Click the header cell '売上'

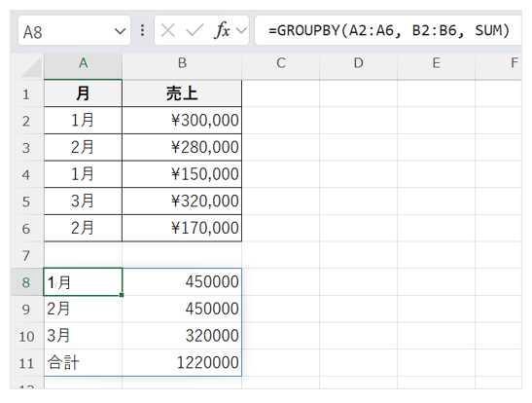tap(182, 93)
